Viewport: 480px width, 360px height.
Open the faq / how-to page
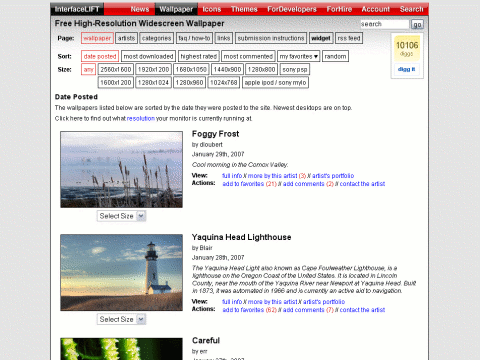194,38
